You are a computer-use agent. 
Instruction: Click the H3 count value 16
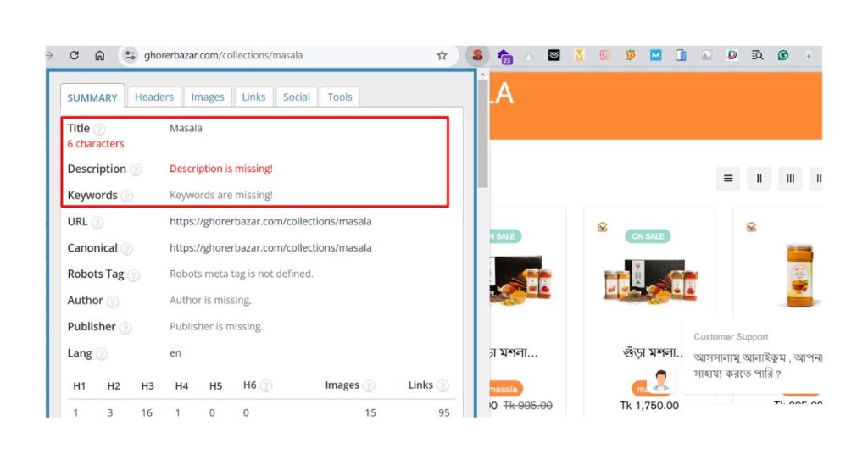pyautogui.click(x=147, y=412)
